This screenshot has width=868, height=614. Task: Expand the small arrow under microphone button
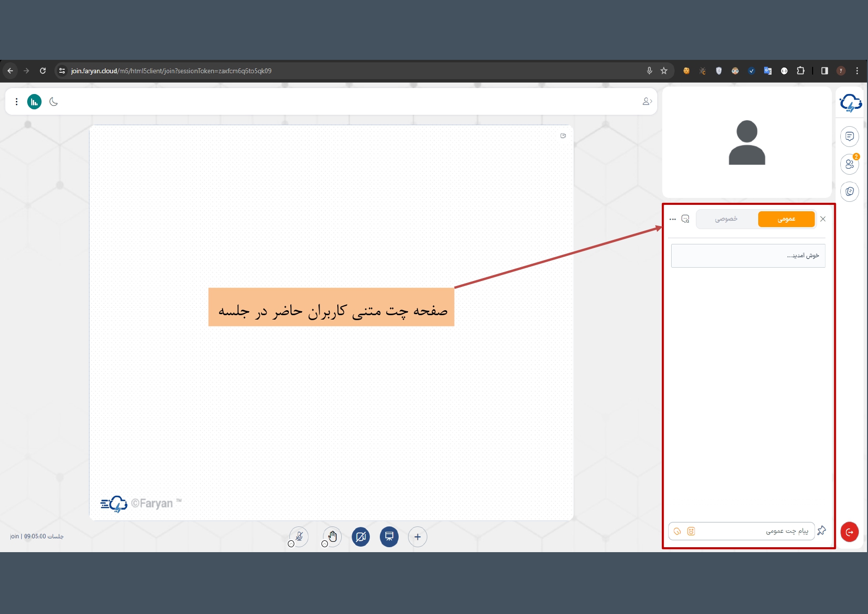click(291, 544)
